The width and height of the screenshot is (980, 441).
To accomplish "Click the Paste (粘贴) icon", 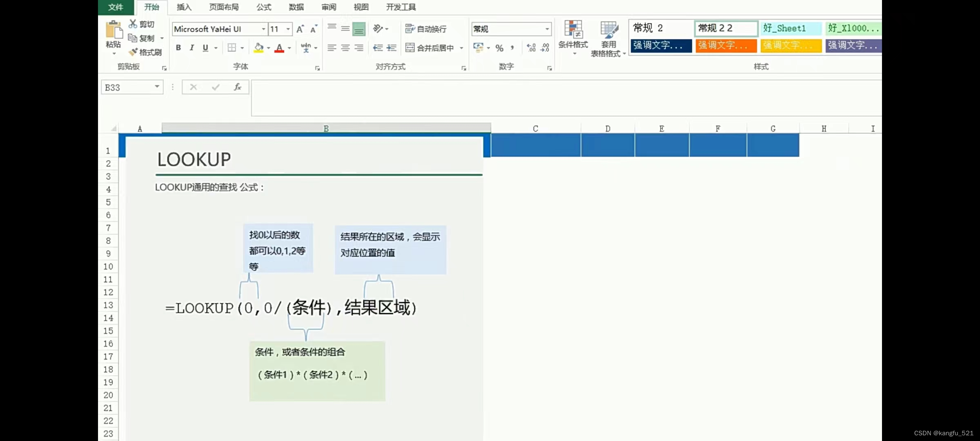I will point(114,30).
